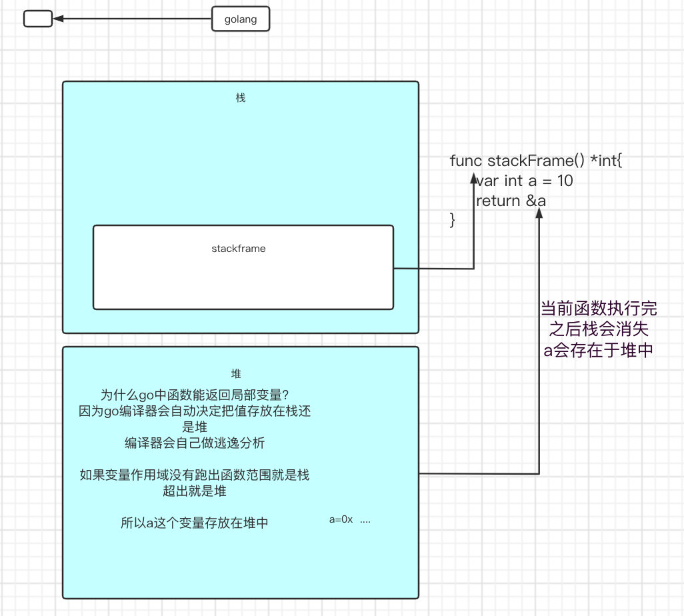684x616 pixels.
Task: Select the golang node box
Action: point(240,19)
